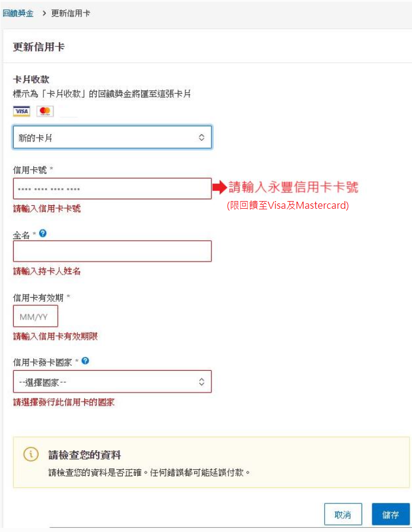The width and height of the screenshot is (412, 532).
Task: Click the 請檢查您的資料 notice heading
Action: pos(85,455)
